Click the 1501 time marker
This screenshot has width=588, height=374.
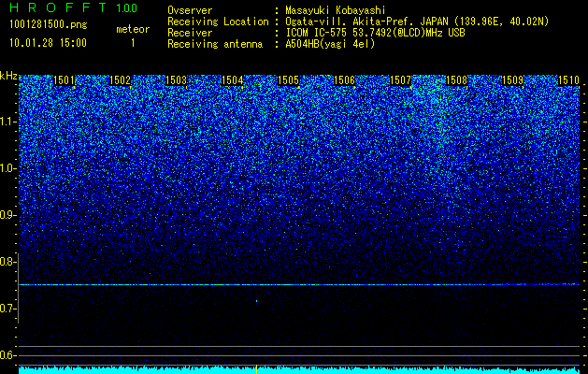point(65,80)
